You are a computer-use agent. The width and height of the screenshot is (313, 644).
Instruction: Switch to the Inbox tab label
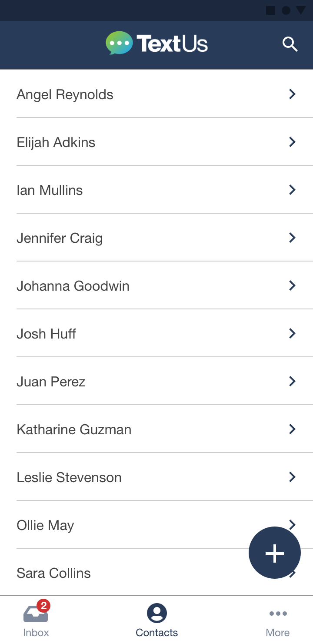36,632
